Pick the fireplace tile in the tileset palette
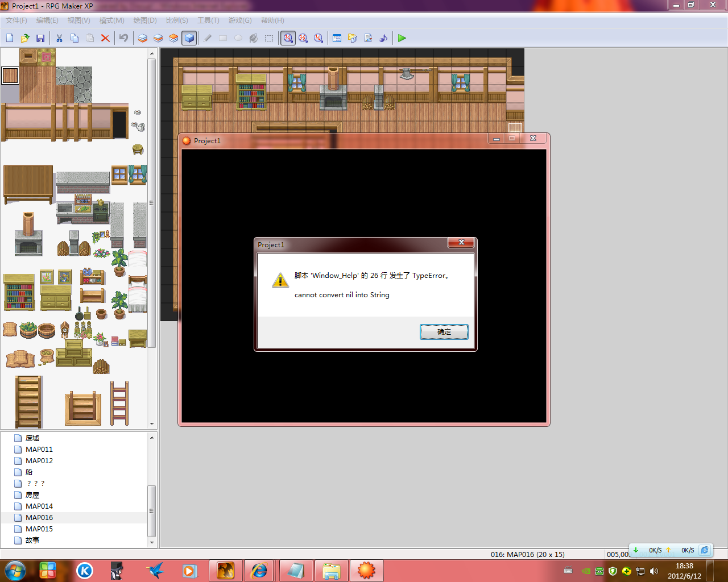728x582 pixels. click(x=28, y=234)
